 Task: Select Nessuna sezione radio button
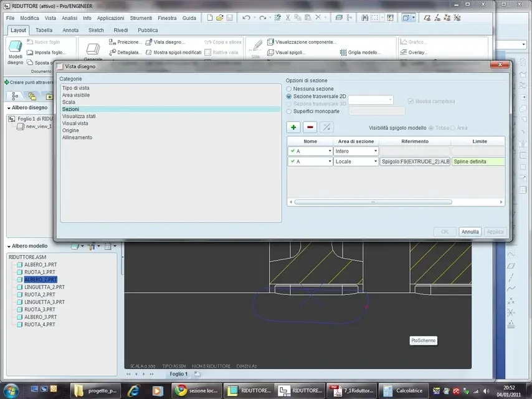tap(288, 89)
